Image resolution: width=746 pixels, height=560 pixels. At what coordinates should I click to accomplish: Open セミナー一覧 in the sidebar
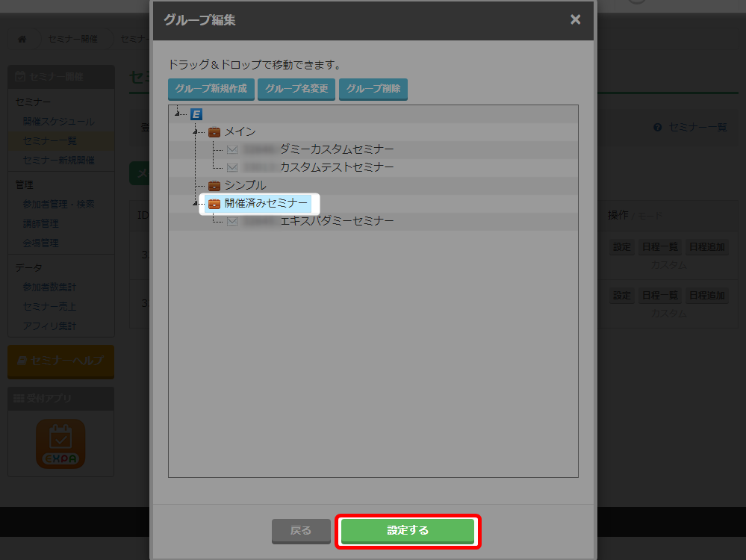pos(49,141)
